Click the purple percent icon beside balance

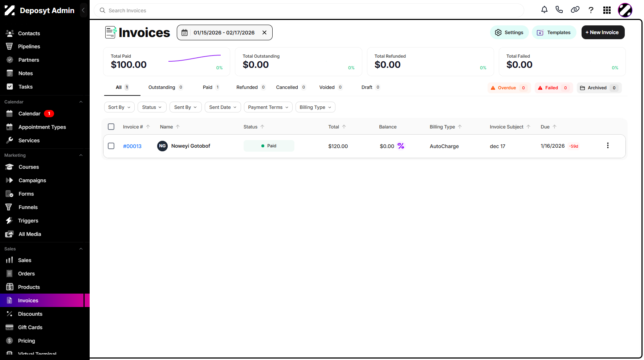[401, 146]
